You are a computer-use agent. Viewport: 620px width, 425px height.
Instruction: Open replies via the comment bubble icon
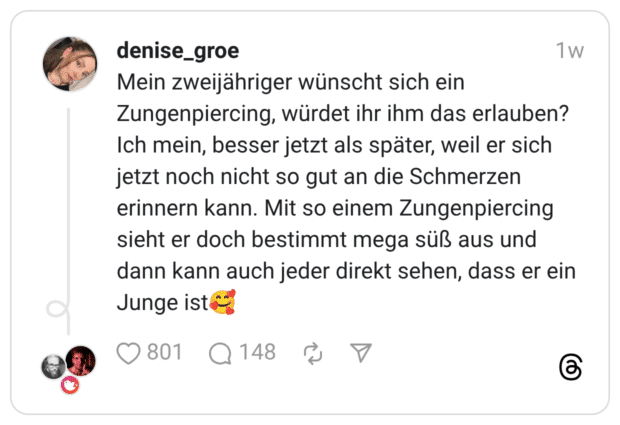tap(220, 353)
